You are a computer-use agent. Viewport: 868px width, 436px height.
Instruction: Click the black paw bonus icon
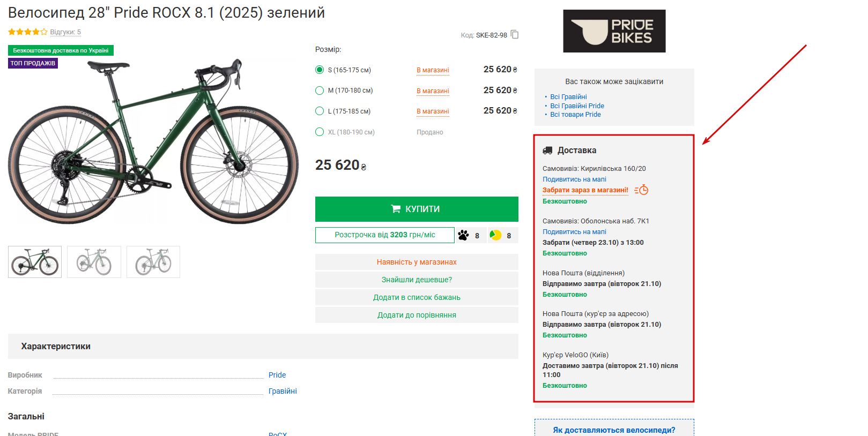(x=464, y=235)
